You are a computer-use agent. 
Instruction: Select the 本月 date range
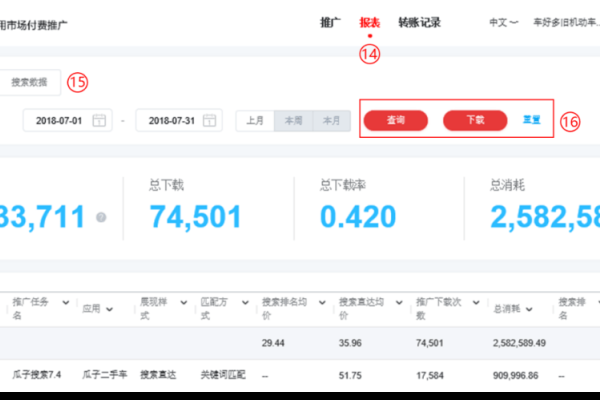(332, 121)
